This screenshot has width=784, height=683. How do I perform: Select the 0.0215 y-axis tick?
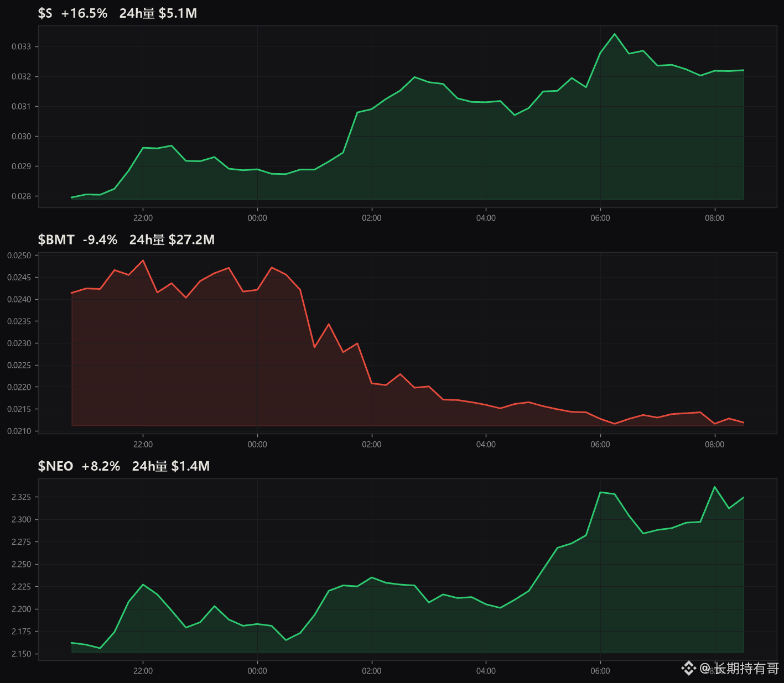(x=19, y=409)
